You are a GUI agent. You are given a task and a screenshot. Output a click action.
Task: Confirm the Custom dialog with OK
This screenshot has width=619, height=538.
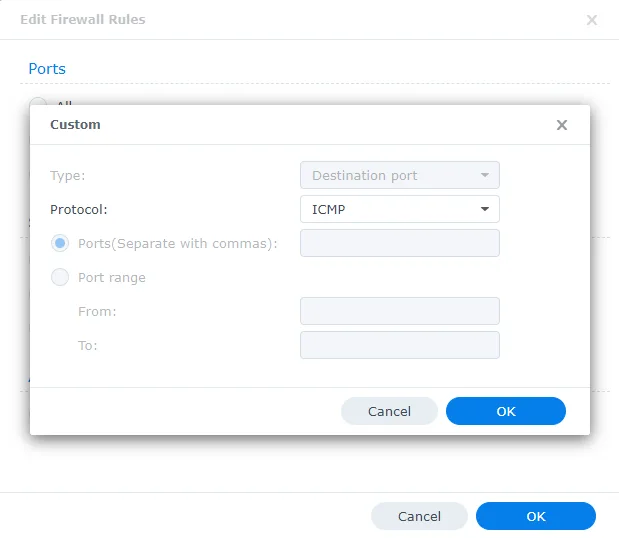point(506,411)
